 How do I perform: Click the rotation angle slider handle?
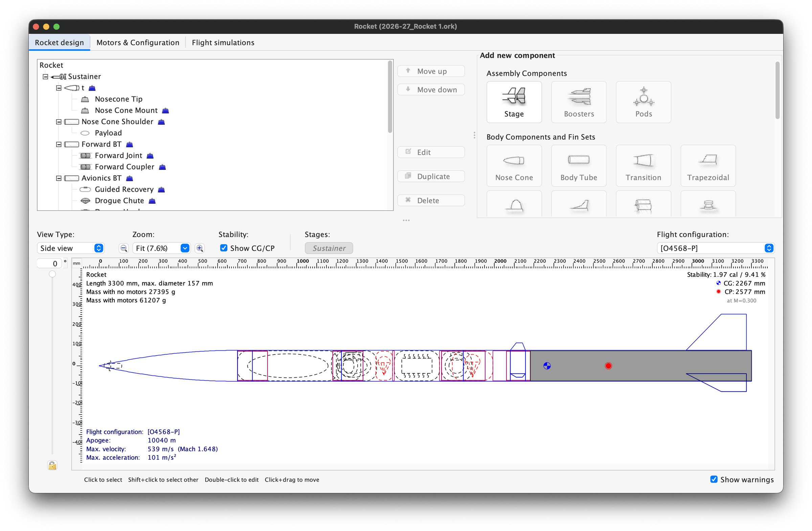(x=52, y=274)
